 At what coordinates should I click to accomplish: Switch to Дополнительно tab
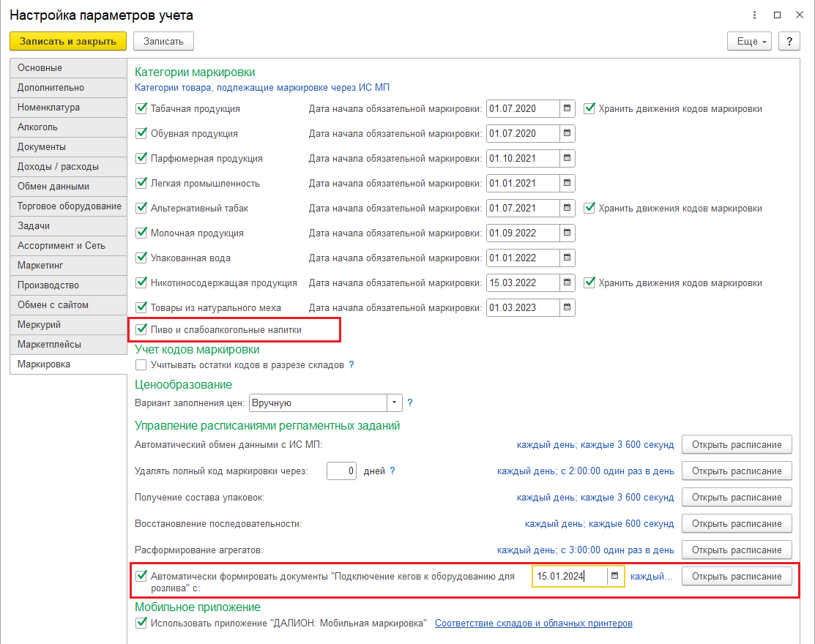point(68,88)
